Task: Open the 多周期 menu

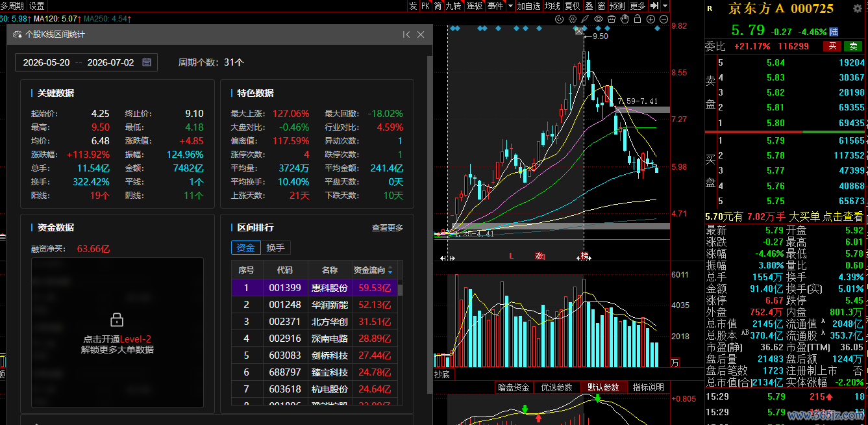Action: click(12, 6)
